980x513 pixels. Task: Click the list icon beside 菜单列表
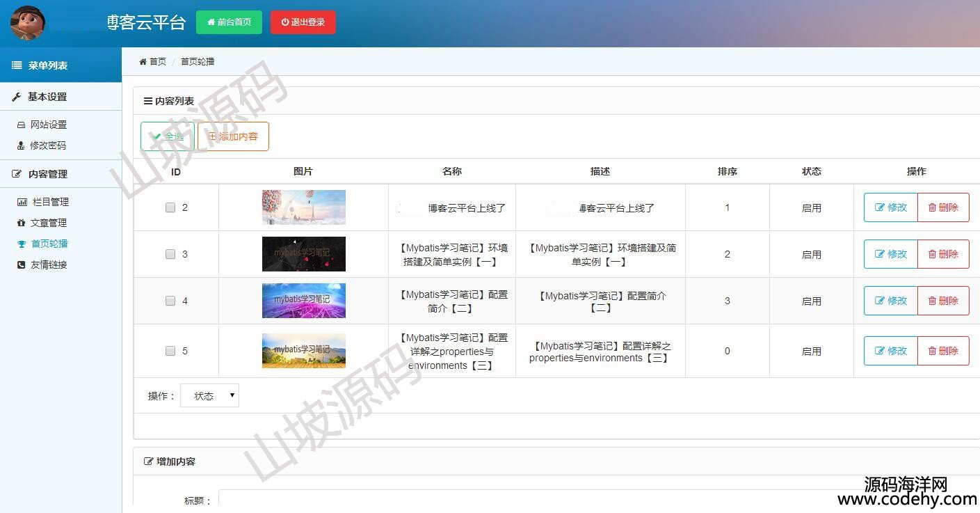[x=17, y=65]
